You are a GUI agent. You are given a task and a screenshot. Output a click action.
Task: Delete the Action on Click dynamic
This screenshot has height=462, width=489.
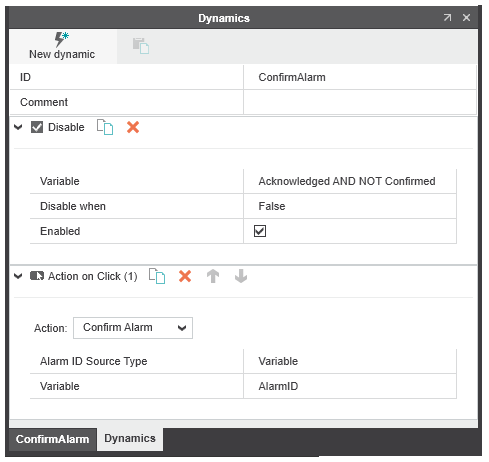[185, 276]
